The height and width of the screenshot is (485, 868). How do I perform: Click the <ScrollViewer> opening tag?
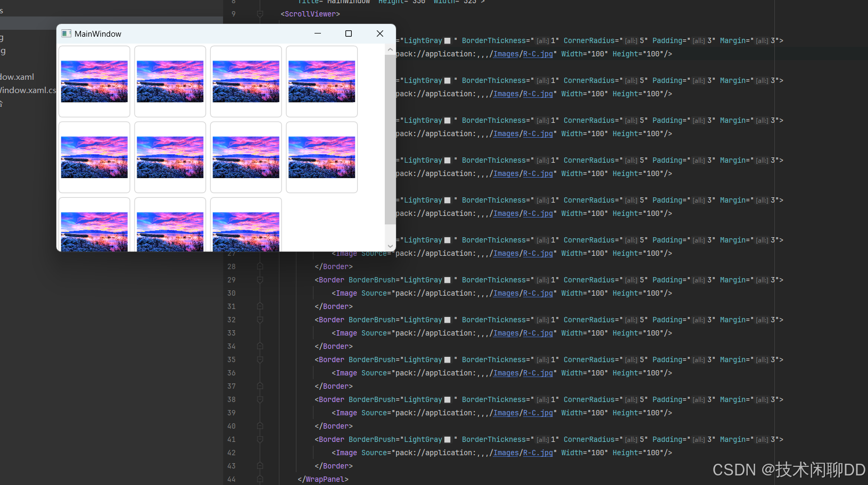(310, 14)
